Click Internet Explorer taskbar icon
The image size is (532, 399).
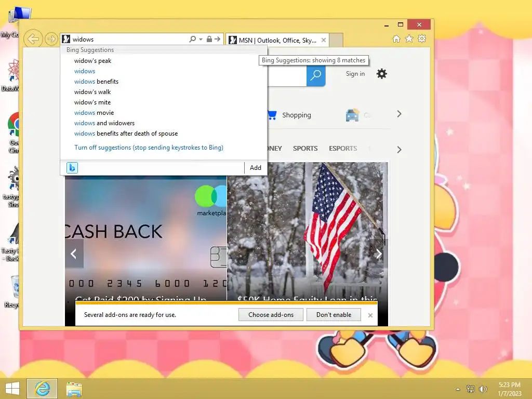42,389
